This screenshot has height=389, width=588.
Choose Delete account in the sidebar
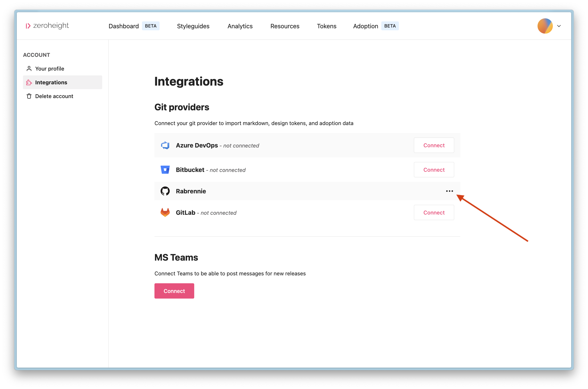[62, 96]
